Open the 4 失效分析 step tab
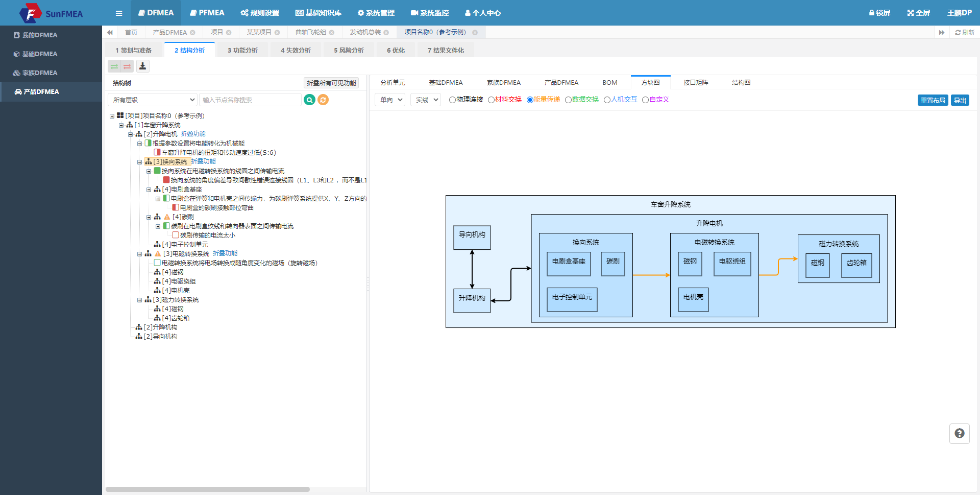This screenshot has width=980, height=495. point(296,50)
